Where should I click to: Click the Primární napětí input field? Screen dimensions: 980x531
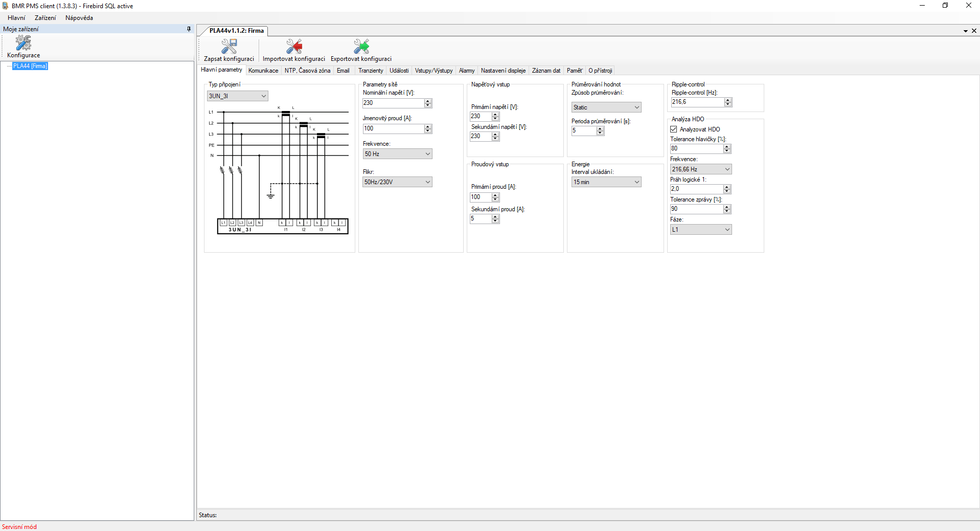[481, 117]
